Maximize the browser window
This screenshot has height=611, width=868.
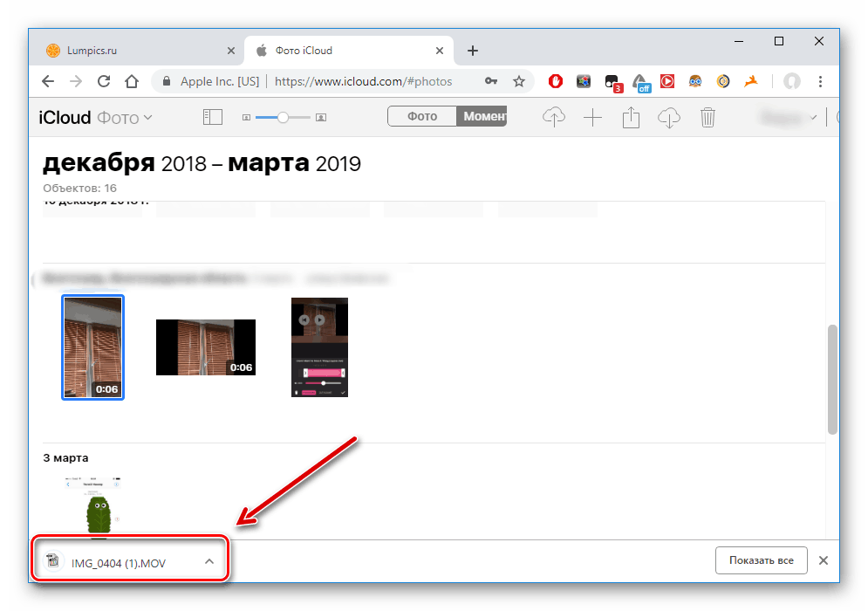[779, 42]
